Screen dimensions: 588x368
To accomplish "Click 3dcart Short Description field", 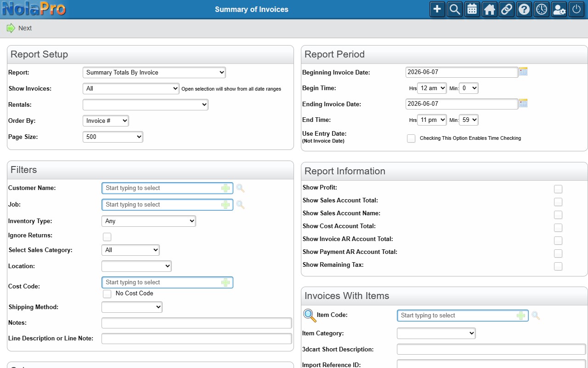I will [x=492, y=349].
